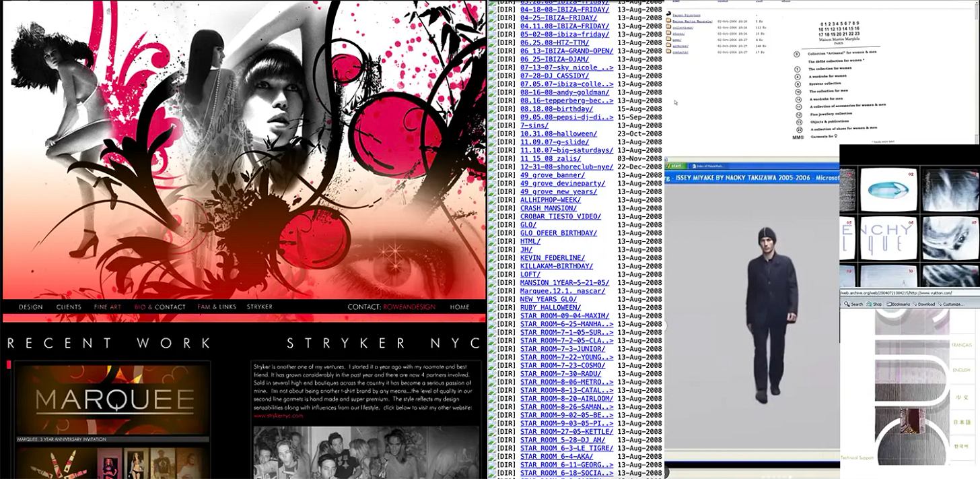Click circled 1 icon, collection for women

pos(797,69)
